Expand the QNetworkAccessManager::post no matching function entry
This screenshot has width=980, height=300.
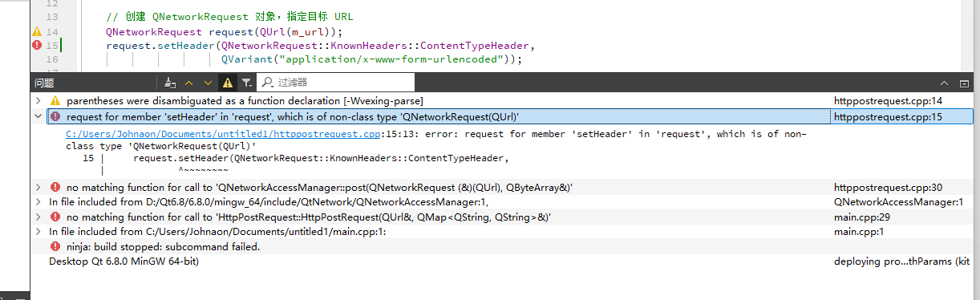pyautogui.click(x=38, y=187)
